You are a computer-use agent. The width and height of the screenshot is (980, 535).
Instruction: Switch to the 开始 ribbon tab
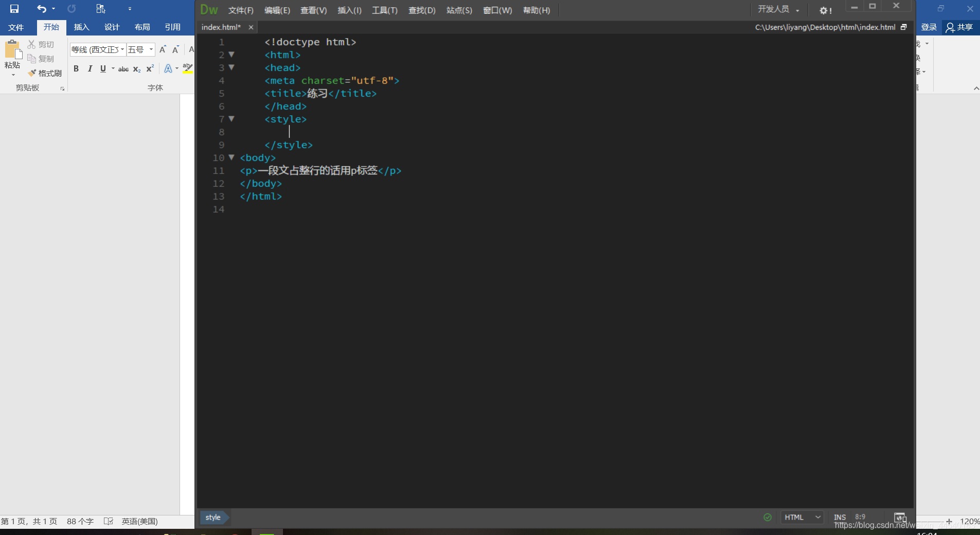(51, 27)
